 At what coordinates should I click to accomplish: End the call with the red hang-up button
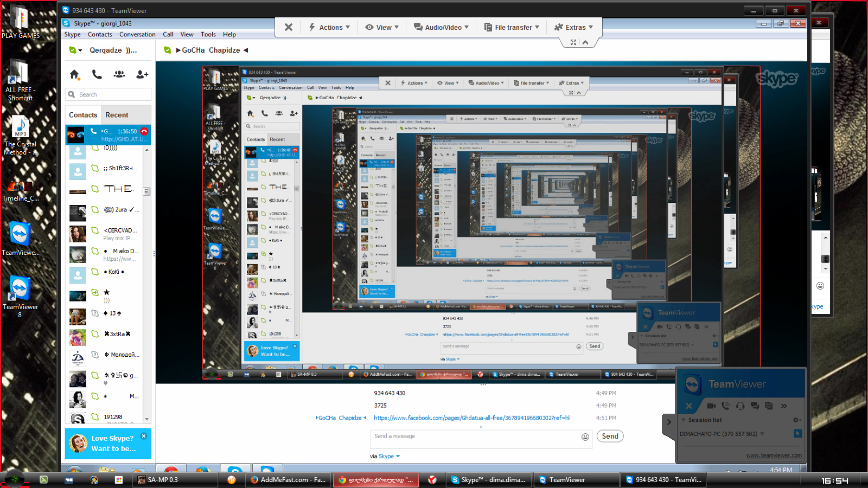pyautogui.click(x=144, y=131)
